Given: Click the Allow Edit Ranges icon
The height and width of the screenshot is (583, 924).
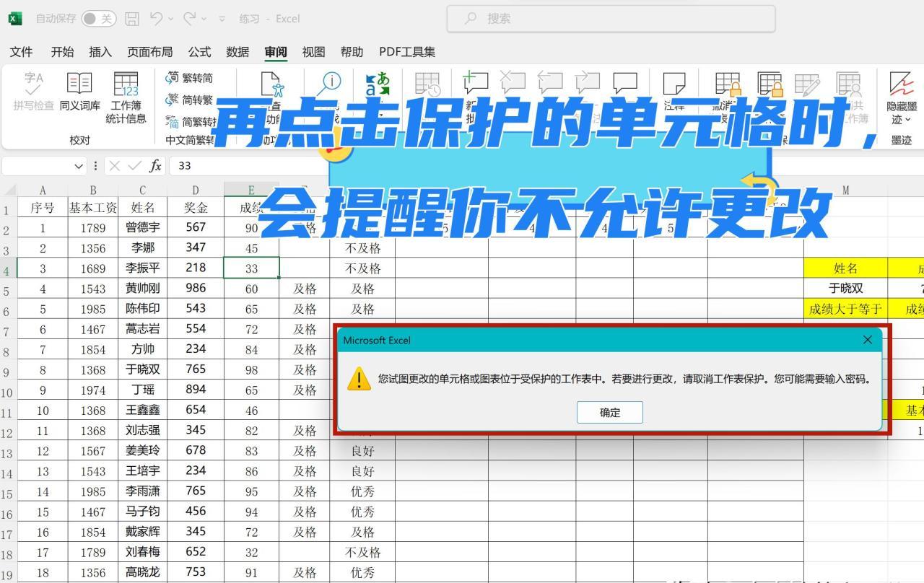Looking at the screenshot, I should pyautogui.click(x=806, y=84).
